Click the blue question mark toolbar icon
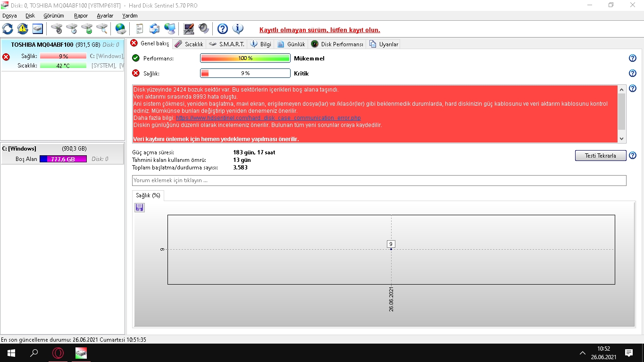644x362 pixels. tap(223, 29)
